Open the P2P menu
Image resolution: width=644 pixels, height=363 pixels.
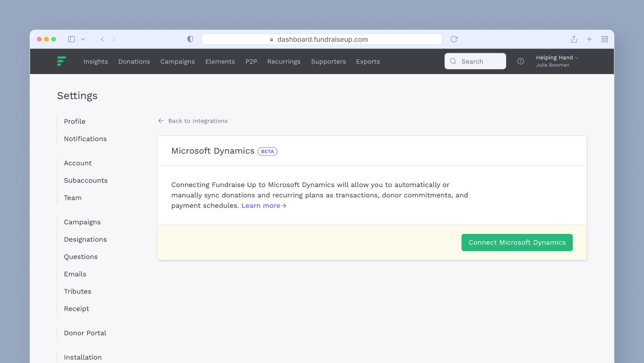tap(251, 62)
